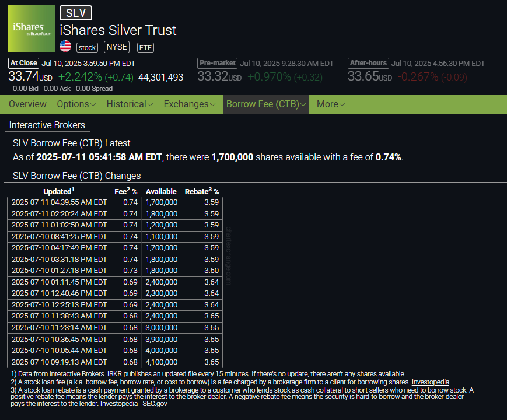Image resolution: width=507 pixels, height=420 pixels.
Task: Click the 2,300,000 available shares cell
Action: 162,293
